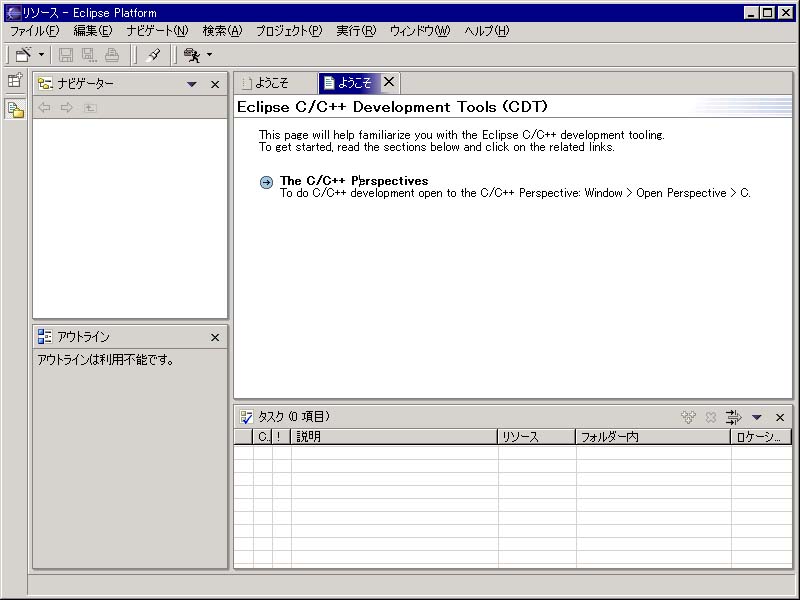Open the Filter tasks icon
Viewport: 800px width, 600px height.
[x=734, y=417]
